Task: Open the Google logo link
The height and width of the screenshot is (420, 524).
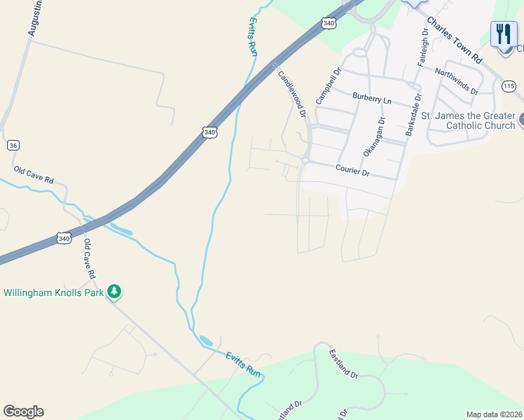Action: pos(23,412)
